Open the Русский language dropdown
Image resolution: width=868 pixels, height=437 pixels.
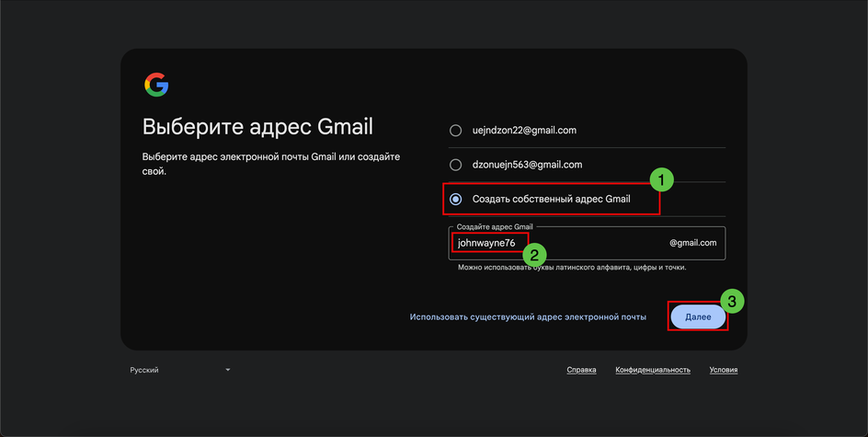click(180, 370)
